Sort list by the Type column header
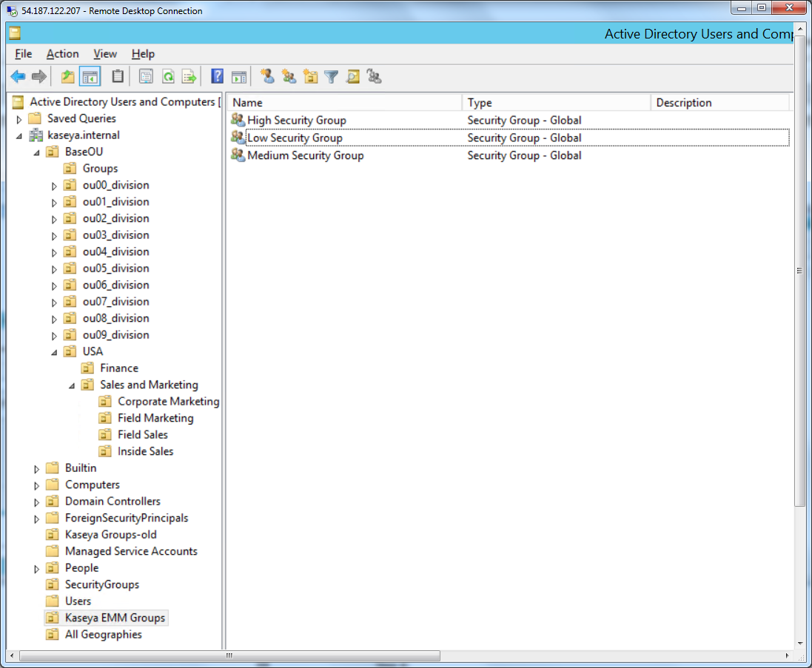This screenshot has width=812, height=668. click(555, 103)
